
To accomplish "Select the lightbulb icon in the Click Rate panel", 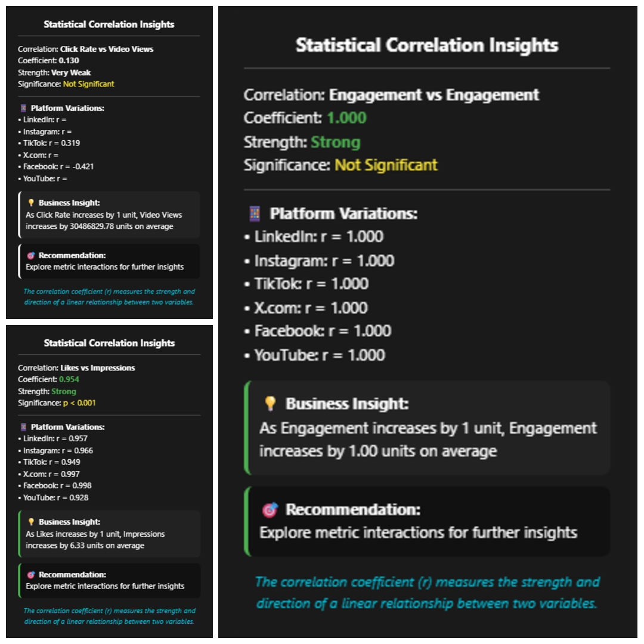I will pyautogui.click(x=30, y=203).
